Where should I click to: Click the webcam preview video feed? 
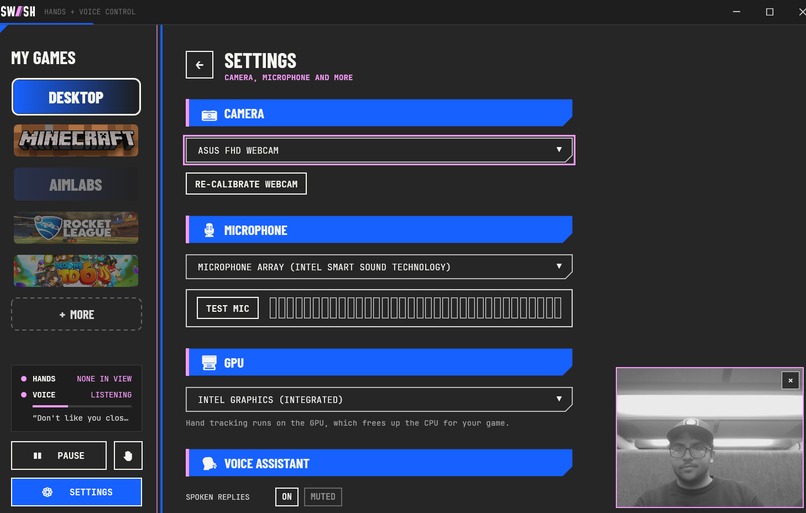point(709,438)
